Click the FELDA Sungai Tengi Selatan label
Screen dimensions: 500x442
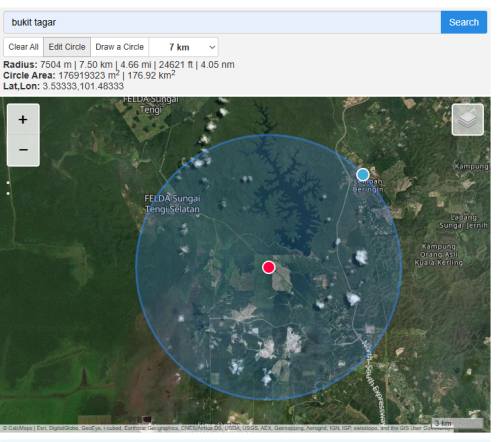pyautogui.click(x=172, y=204)
